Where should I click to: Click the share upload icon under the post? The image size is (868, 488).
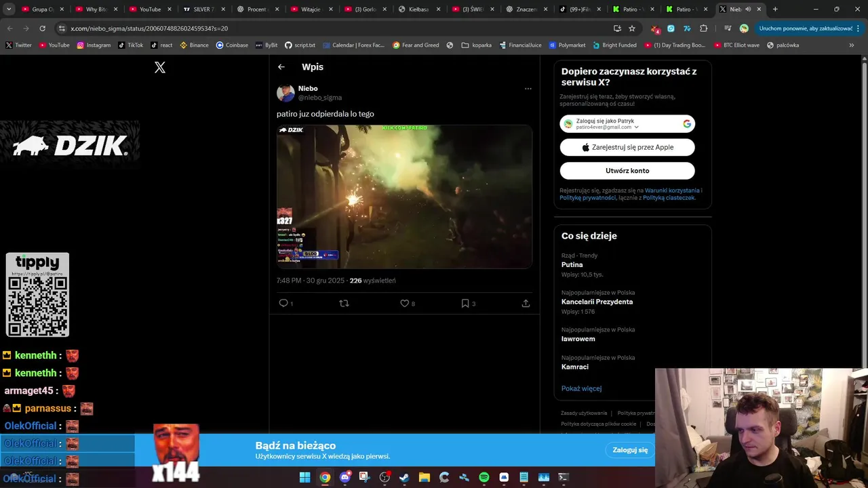tap(526, 303)
